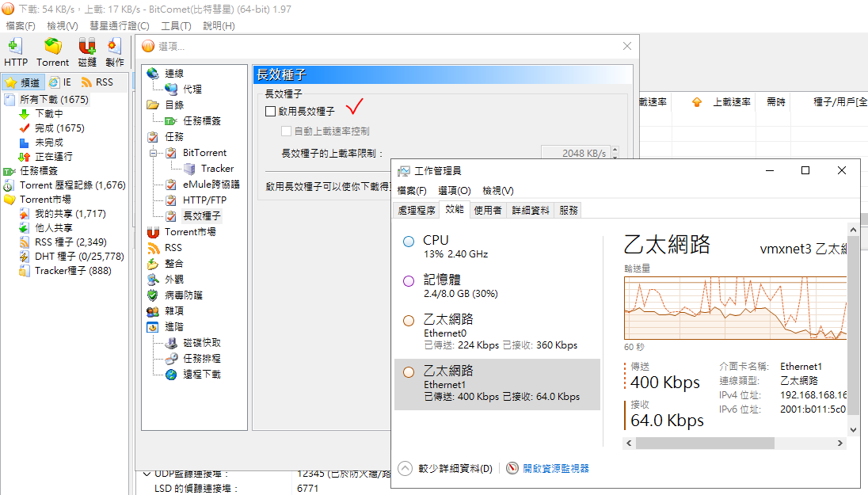Select the IE tab in BitComet sidebar

point(61,82)
